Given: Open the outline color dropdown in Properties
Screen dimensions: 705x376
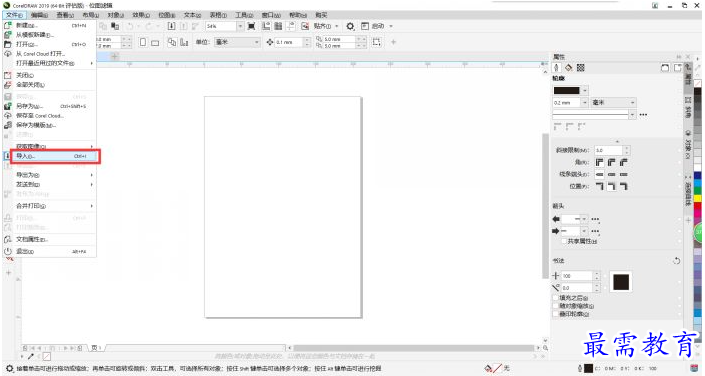Looking at the screenshot, I should tap(585, 90).
